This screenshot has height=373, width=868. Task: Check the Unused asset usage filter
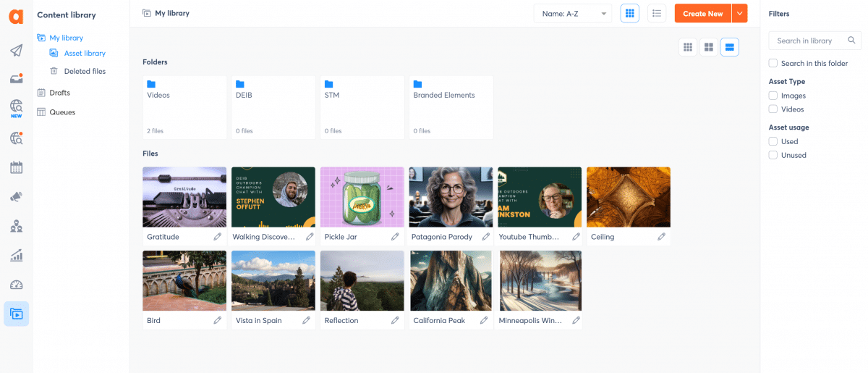(773, 155)
